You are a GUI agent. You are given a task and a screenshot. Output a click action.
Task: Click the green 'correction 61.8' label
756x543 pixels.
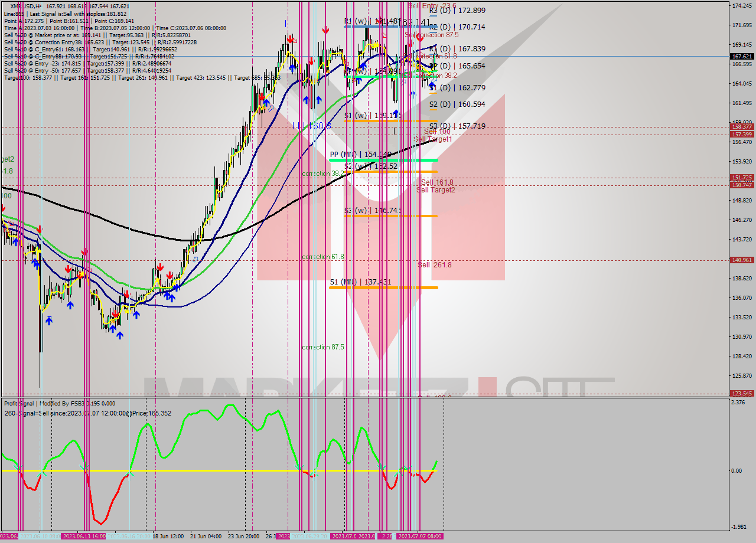tap(323, 257)
